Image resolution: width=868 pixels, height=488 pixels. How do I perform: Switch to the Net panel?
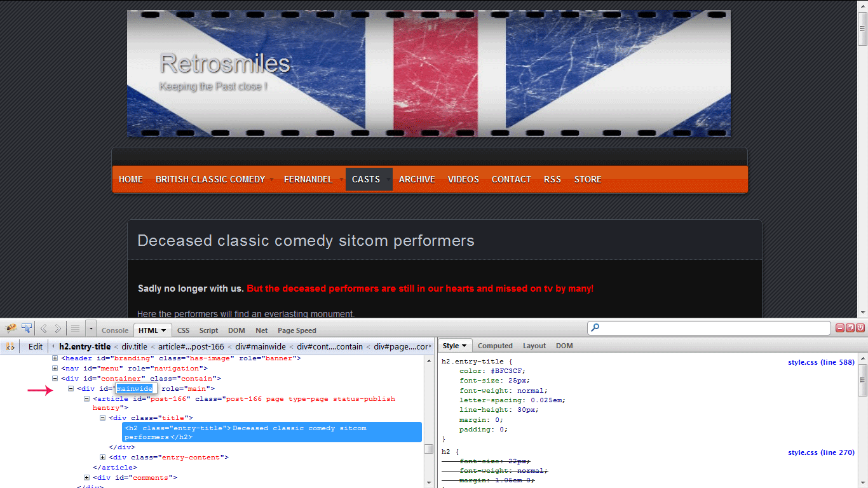coord(262,330)
